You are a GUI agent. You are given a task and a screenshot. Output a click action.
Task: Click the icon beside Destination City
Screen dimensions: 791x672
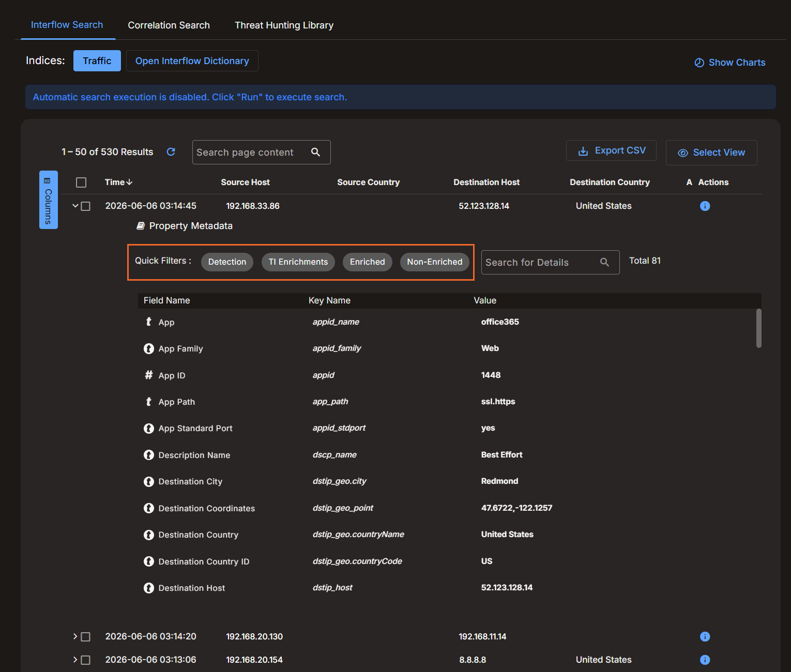(149, 481)
